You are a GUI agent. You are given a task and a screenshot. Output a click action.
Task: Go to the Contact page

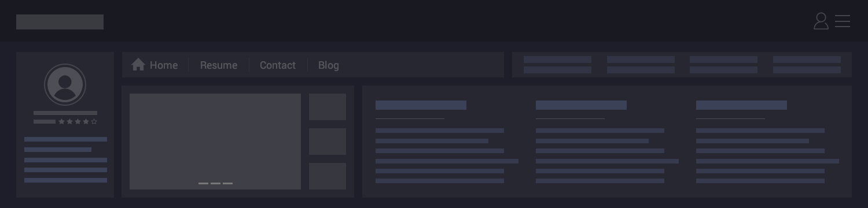coord(278,65)
